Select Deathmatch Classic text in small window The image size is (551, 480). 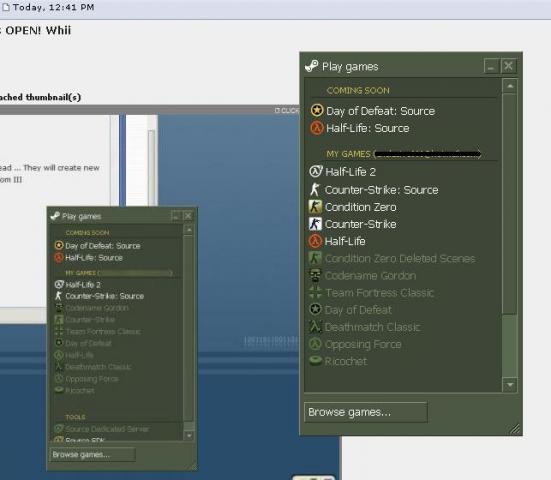tap(98, 367)
